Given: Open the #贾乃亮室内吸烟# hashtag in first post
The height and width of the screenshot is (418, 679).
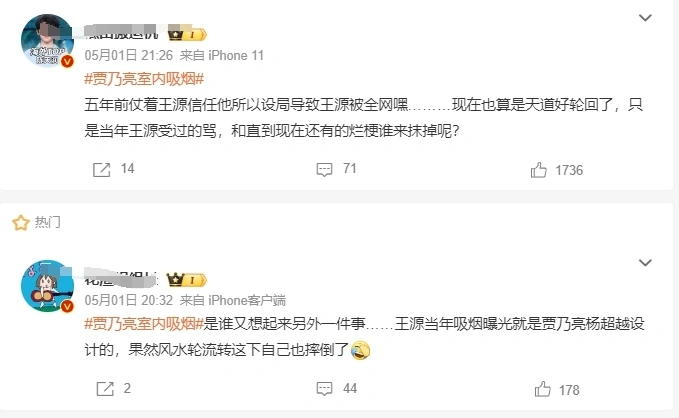Looking at the screenshot, I should point(144,80).
